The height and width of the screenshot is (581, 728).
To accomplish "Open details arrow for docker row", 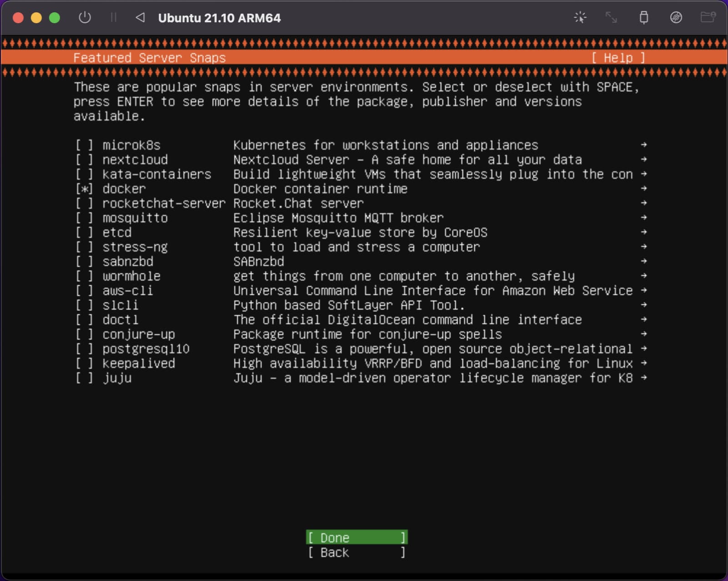I will (x=643, y=189).
